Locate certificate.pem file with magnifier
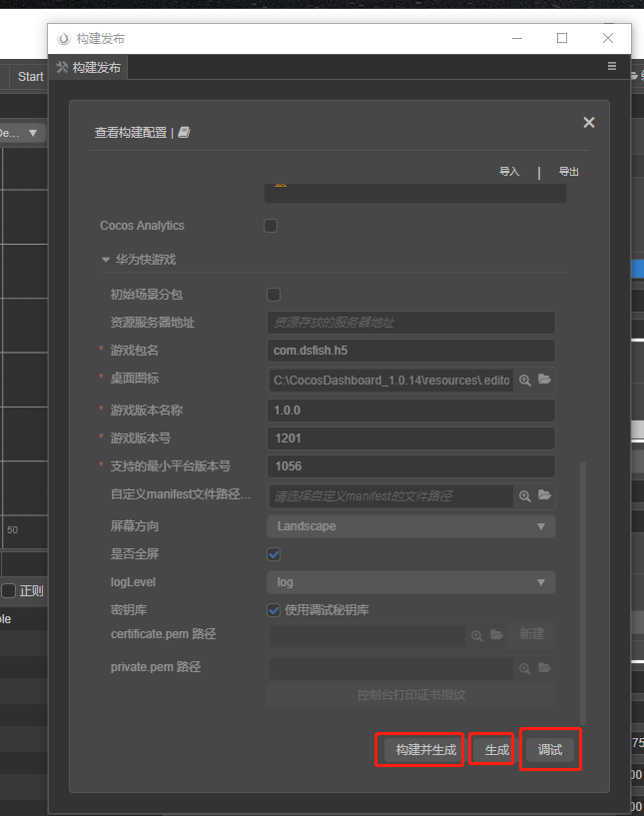Viewport: 644px width, 816px height. [x=477, y=635]
